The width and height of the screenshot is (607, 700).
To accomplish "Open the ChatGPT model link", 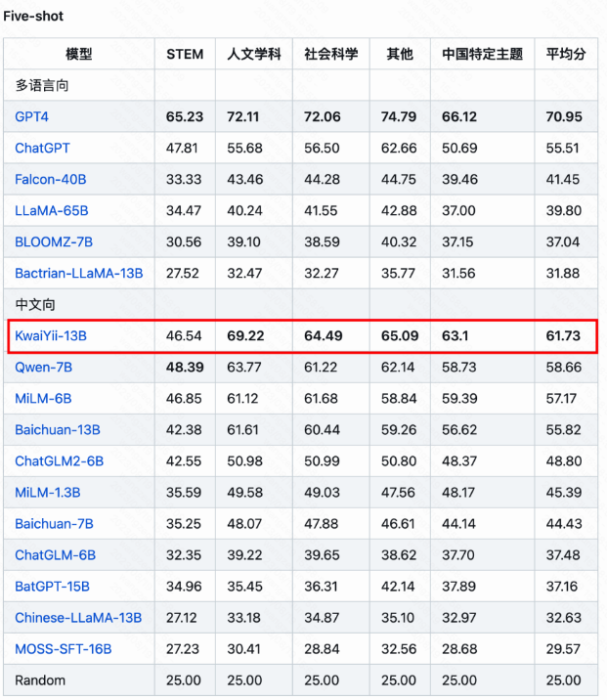I will pos(42,149).
